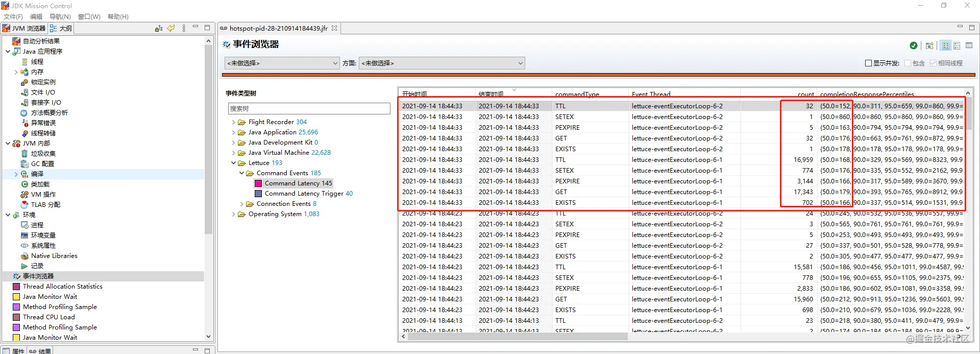Screen dimensions: 980x354
Task: Open the GC 配置 page
Action: click(42, 163)
